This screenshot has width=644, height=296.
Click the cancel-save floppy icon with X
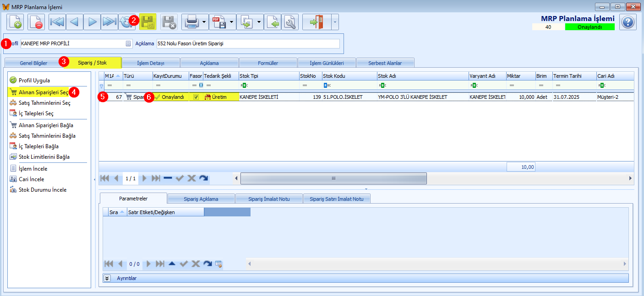[x=169, y=22]
